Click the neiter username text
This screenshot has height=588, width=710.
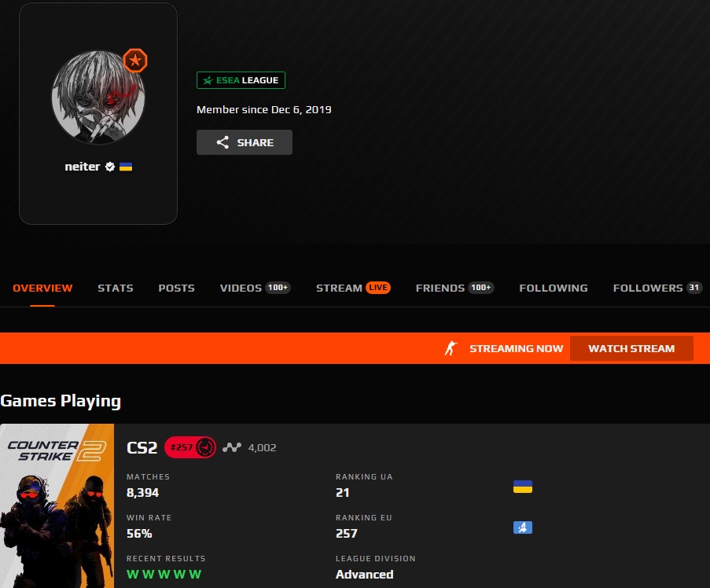pos(83,167)
